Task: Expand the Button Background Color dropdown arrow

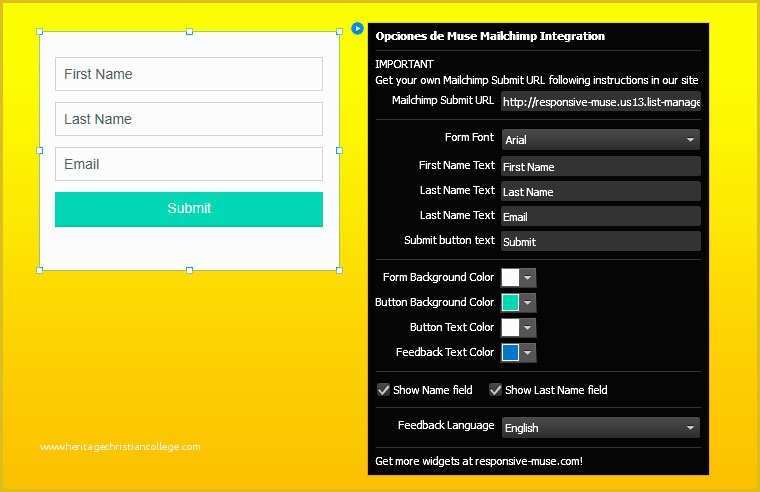Action: point(528,302)
